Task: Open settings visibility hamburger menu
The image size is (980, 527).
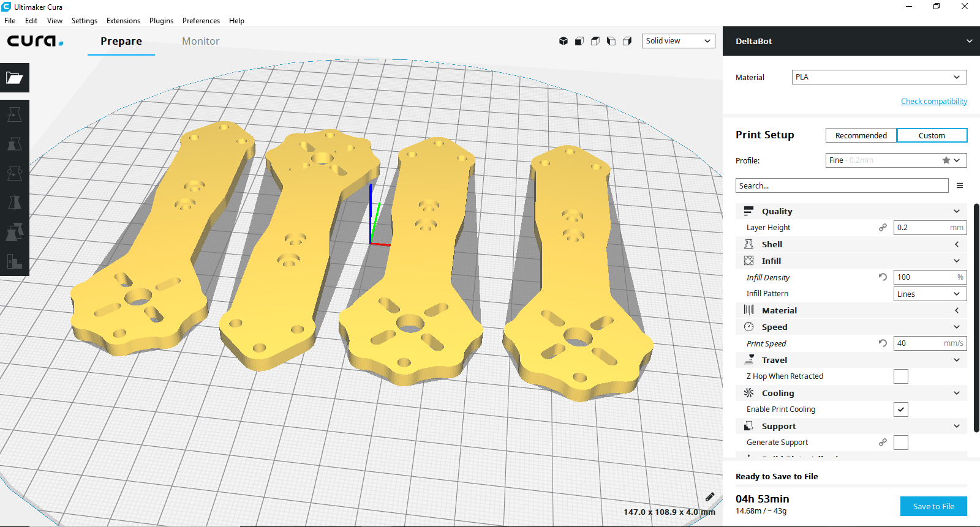Action: point(960,185)
